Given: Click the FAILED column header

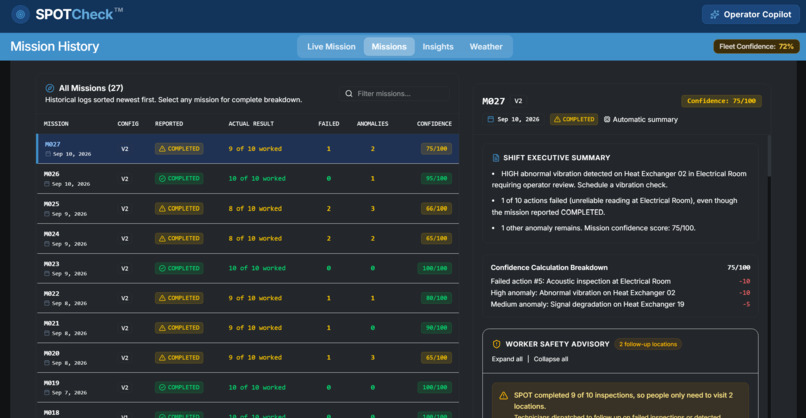Looking at the screenshot, I should [328, 124].
